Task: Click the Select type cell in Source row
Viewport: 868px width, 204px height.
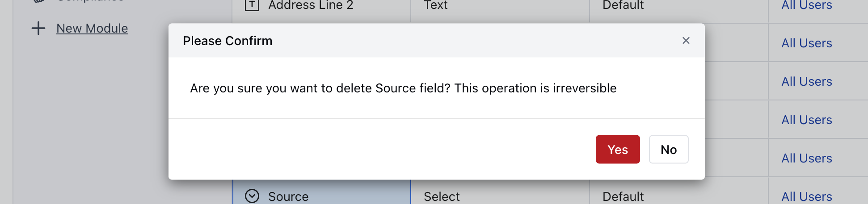Action: (442, 196)
